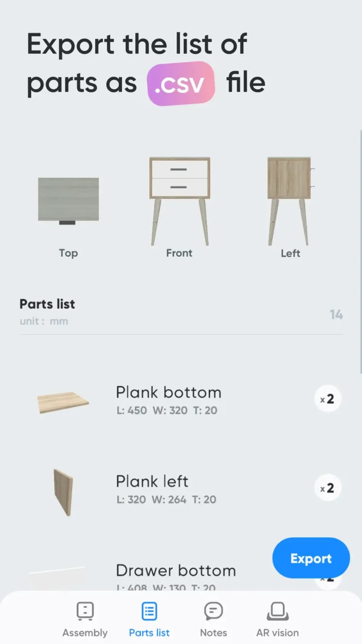The height and width of the screenshot is (644, 362).
Task: Launch AR vision headset icon
Action: tap(278, 611)
